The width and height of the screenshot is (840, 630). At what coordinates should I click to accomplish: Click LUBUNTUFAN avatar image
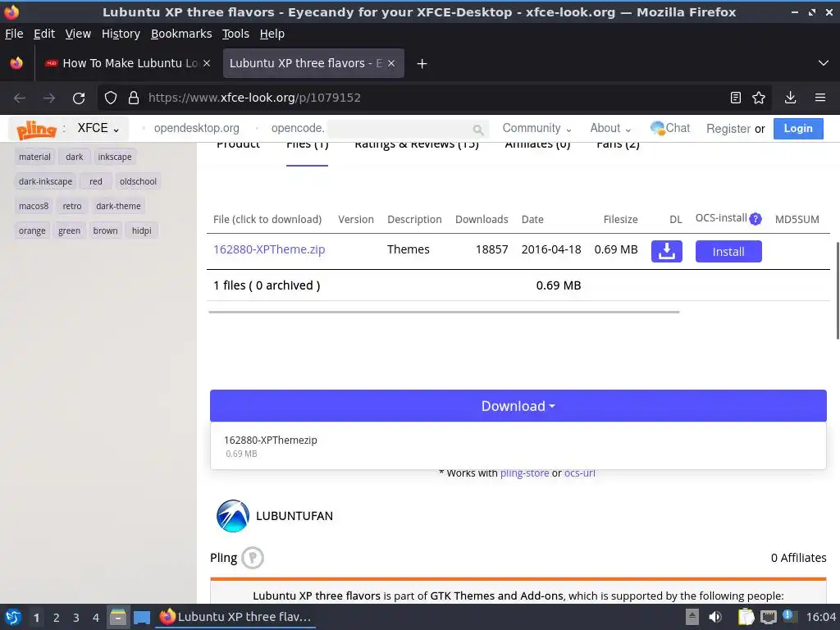click(232, 516)
